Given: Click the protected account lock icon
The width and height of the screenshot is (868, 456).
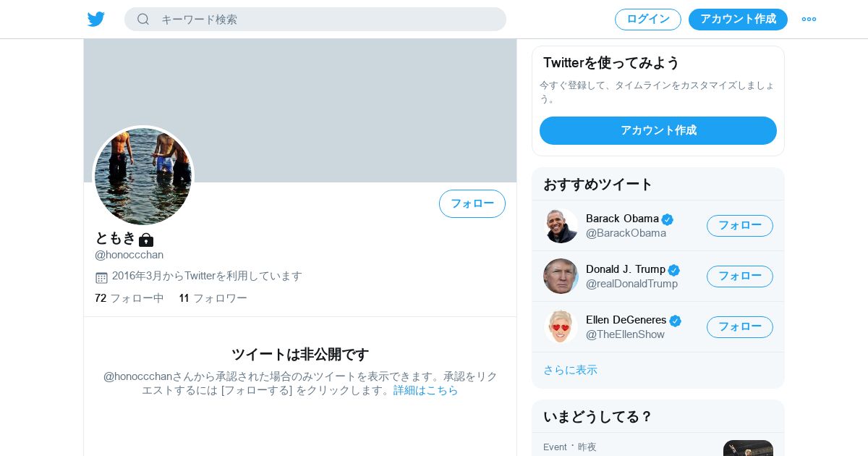Looking at the screenshot, I should 146,239.
